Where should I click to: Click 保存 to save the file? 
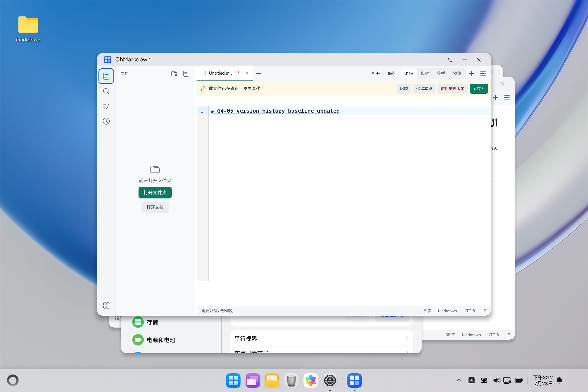coord(392,73)
